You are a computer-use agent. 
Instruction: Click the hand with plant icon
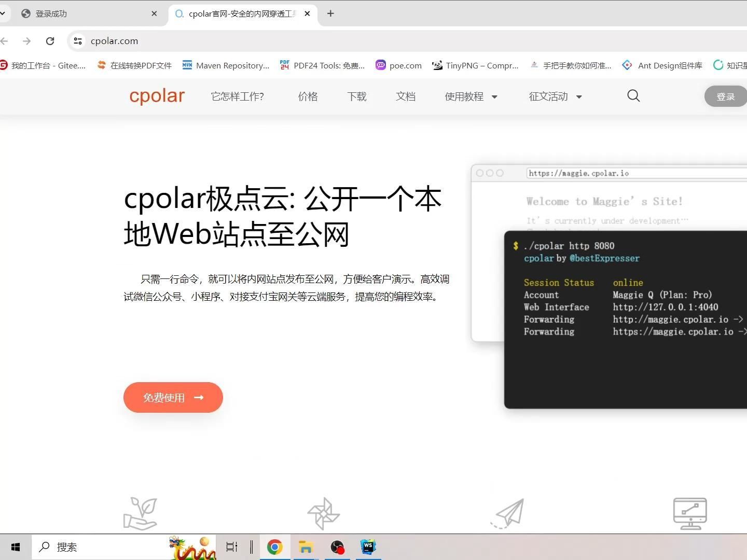(x=140, y=513)
